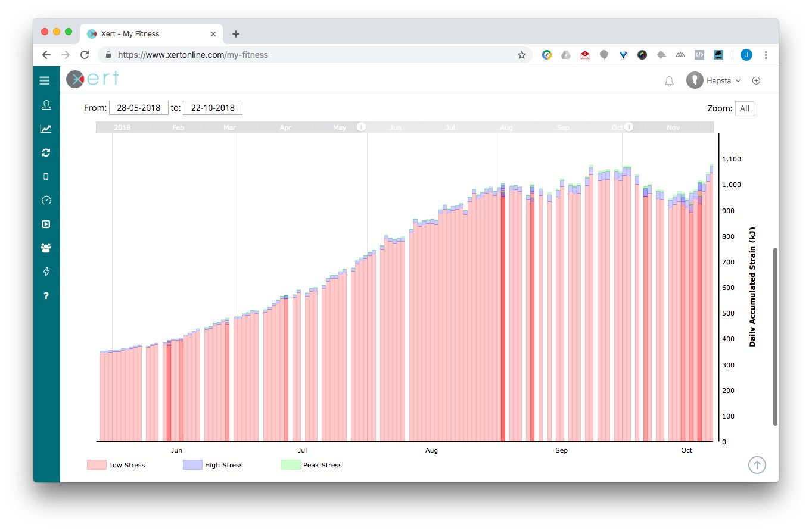Click the From date field 28-05-2018

click(139, 108)
